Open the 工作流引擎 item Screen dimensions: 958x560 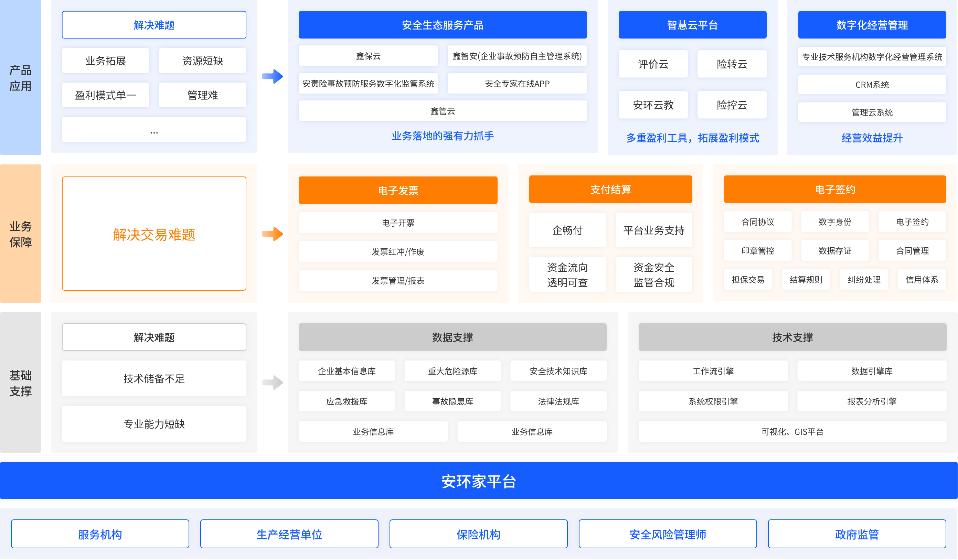tap(713, 371)
